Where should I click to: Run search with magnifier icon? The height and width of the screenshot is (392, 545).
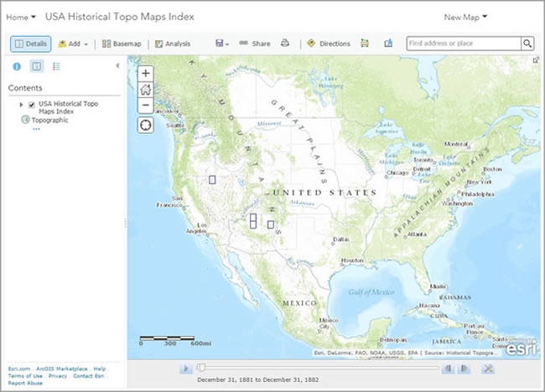click(527, 44)
